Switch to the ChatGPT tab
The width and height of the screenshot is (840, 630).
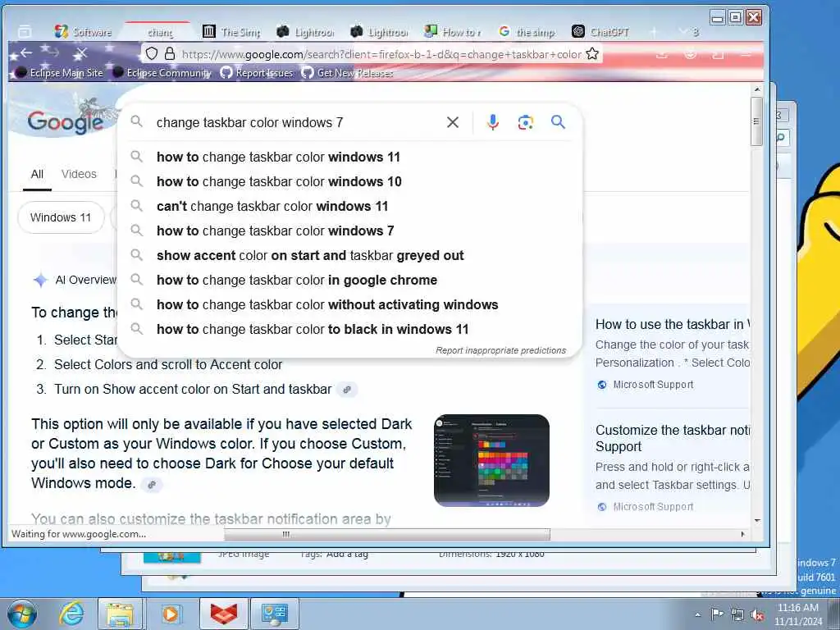(600, 32)
